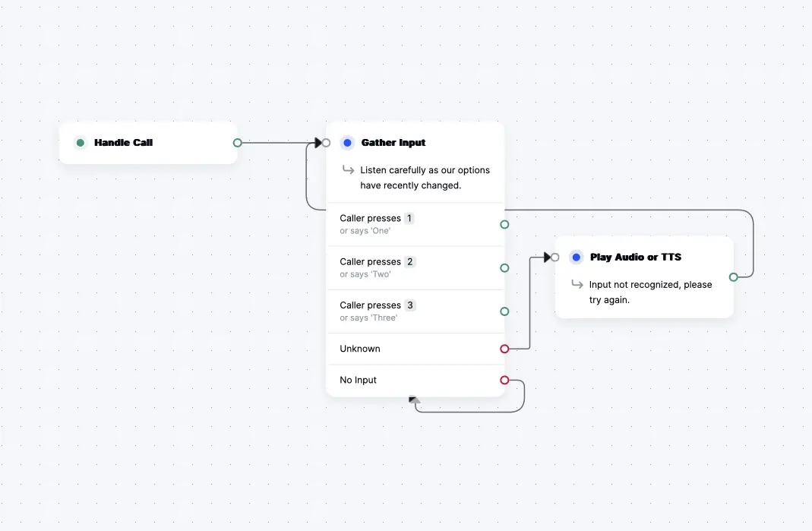The image size is (812, 531).
Task: Click the reply arrow icon under Gather Input
Action: pyautogui.click(x=348, y=170)
